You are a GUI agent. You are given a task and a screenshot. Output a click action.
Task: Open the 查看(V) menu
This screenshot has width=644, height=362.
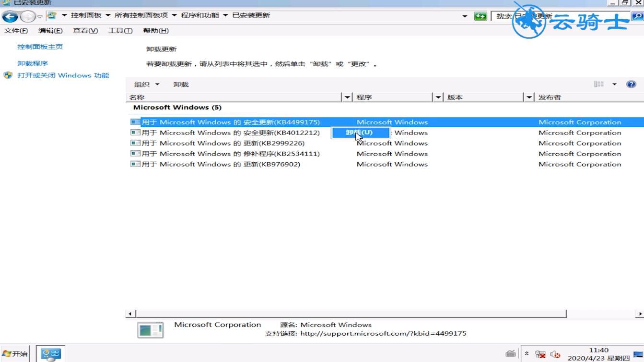coord(85,31)
